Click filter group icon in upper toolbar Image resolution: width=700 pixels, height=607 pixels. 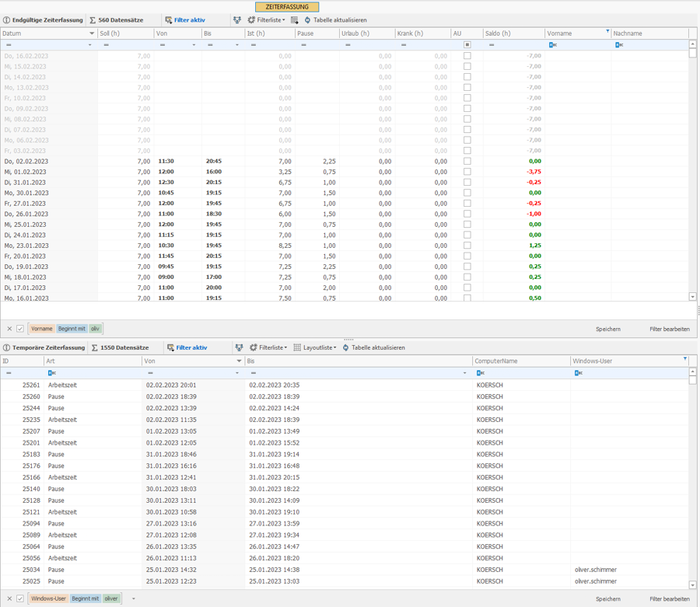click(237, 20)
